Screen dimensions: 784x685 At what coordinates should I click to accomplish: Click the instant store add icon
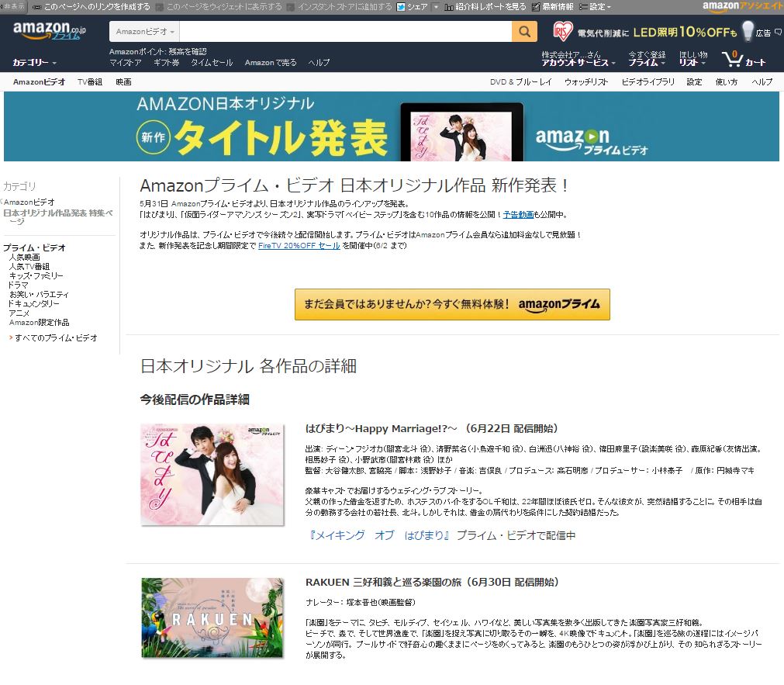tap(291, 7)
